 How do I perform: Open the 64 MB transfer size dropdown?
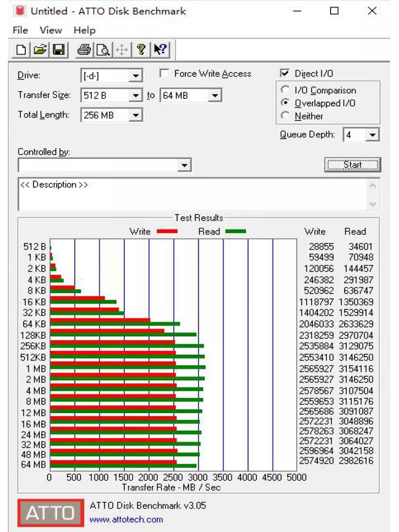[x=215, y=95]
